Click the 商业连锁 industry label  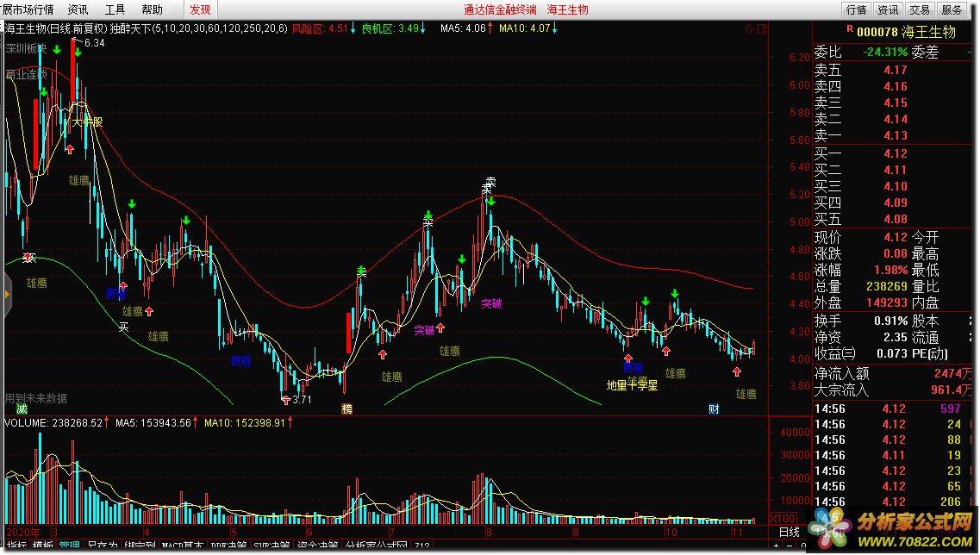(x=26, y=74)
